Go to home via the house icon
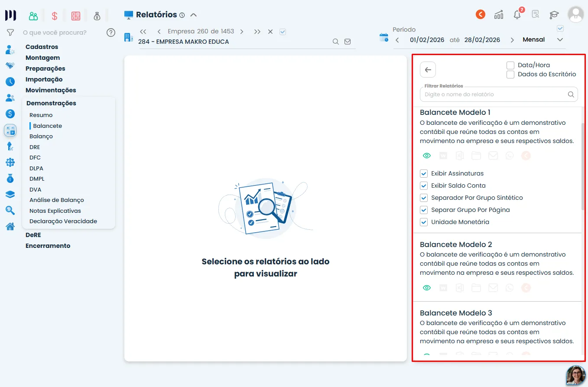Viewport: 588px width, 387px height. tap(10, 226)
